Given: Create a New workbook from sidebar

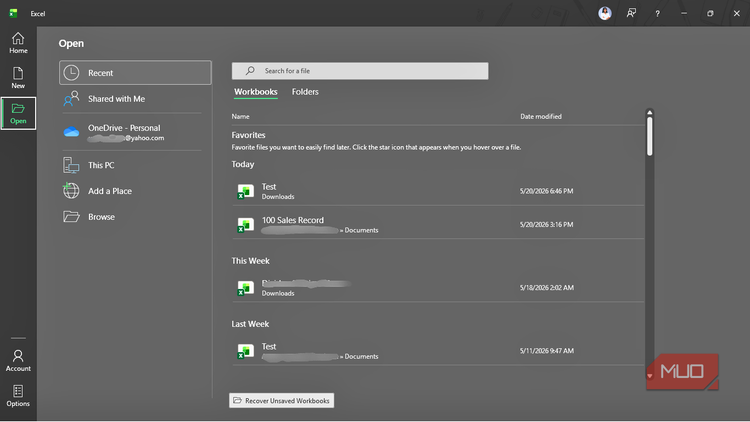Looking at the screenshot, I should (18, 78).
